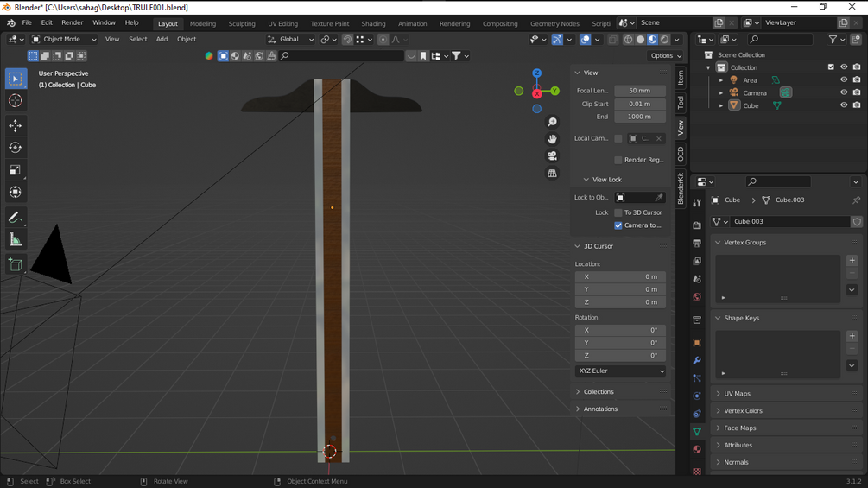Enable the Render Region checkbox
Image resolution: width=868 pixels, height=488 pixels.
[x=618, y=160]
